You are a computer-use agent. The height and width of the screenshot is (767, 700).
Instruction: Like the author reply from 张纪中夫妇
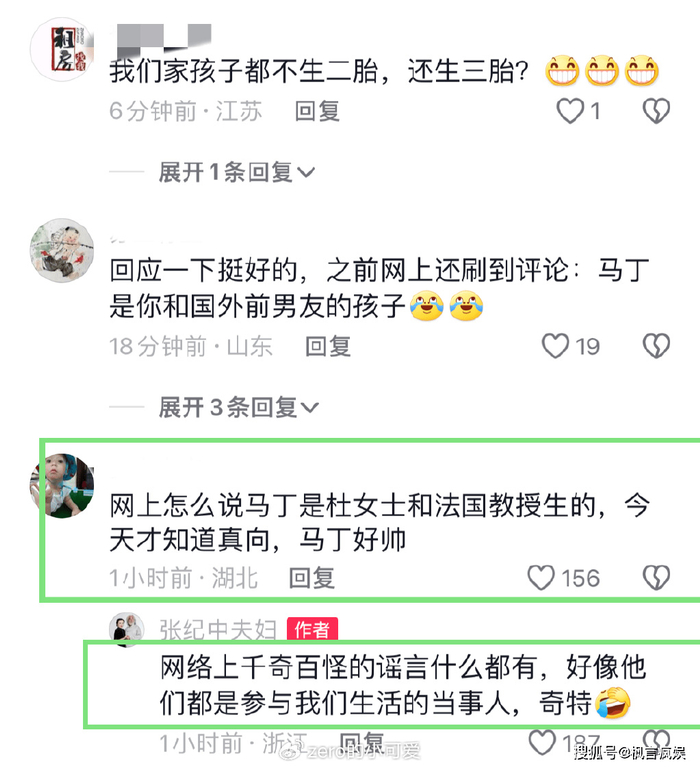coord(542,743)
